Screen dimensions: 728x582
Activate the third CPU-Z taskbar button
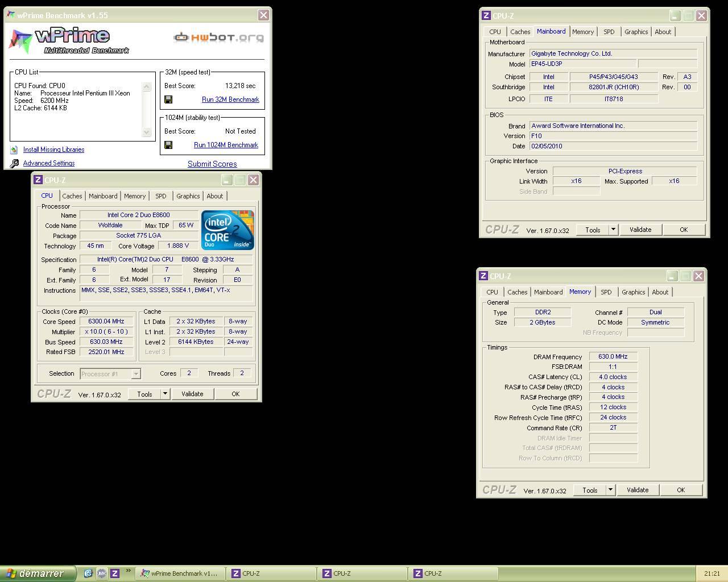click(454, 573)
